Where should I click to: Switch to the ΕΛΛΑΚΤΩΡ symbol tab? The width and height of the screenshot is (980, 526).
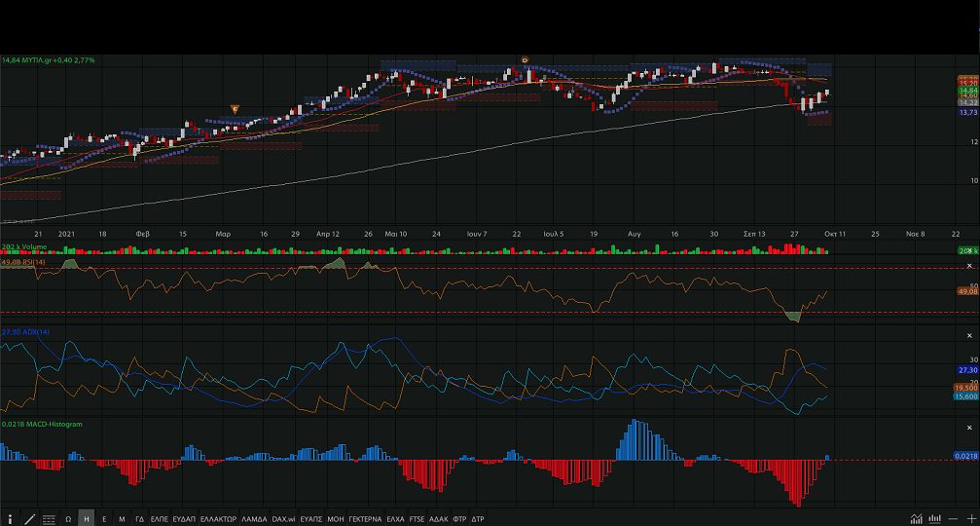(x=218, y=519)
